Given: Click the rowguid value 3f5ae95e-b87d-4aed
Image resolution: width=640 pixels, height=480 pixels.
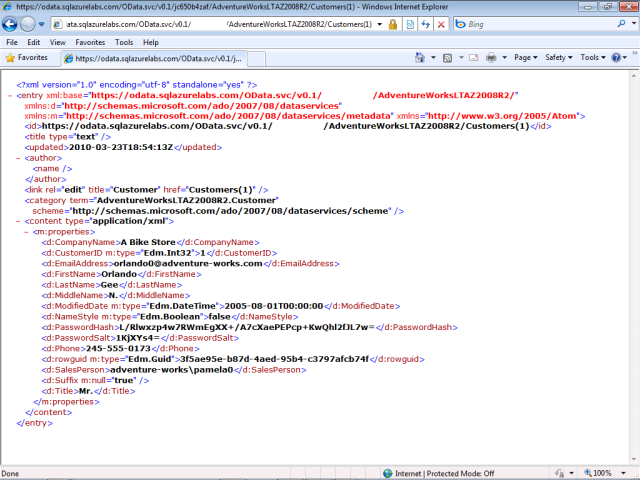Looking at the screenshot, I should [x=274, y=359].
